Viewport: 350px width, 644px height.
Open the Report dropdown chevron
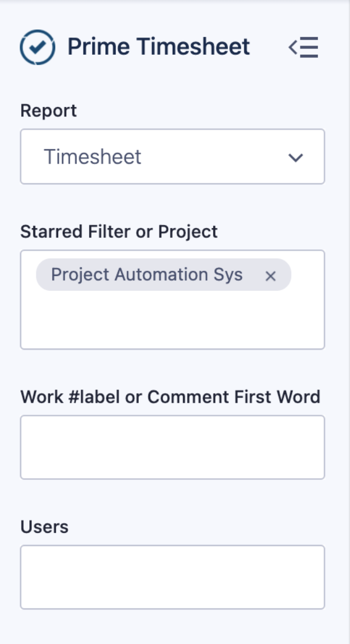point(295,157)
